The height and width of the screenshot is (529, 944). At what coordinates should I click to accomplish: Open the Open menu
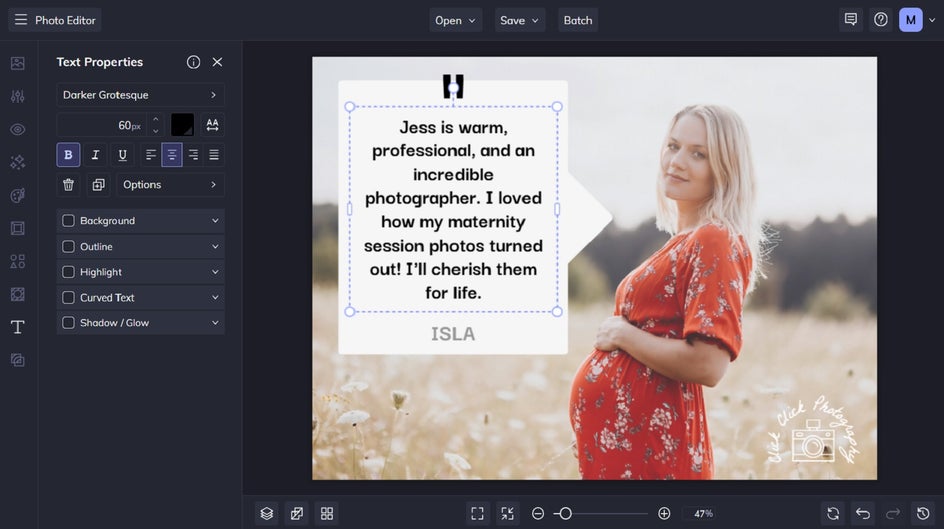[x=455, y=20]
